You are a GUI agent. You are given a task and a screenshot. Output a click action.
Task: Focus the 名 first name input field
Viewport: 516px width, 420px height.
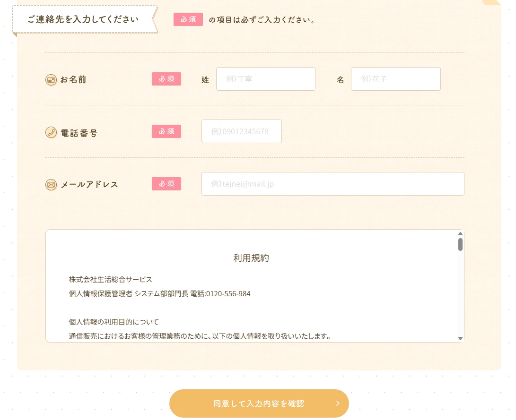point(395,79)
